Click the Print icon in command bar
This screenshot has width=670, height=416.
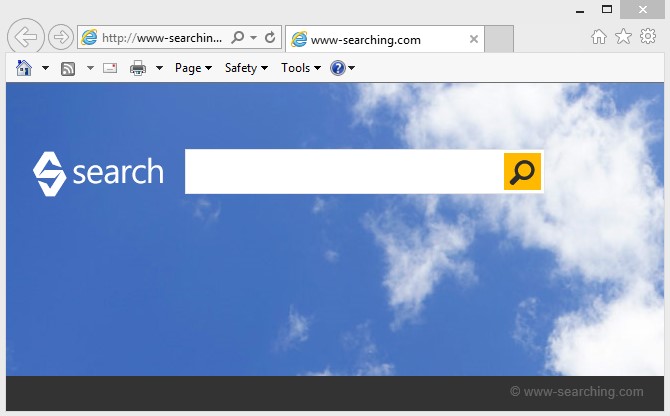[x=138, y=68]
